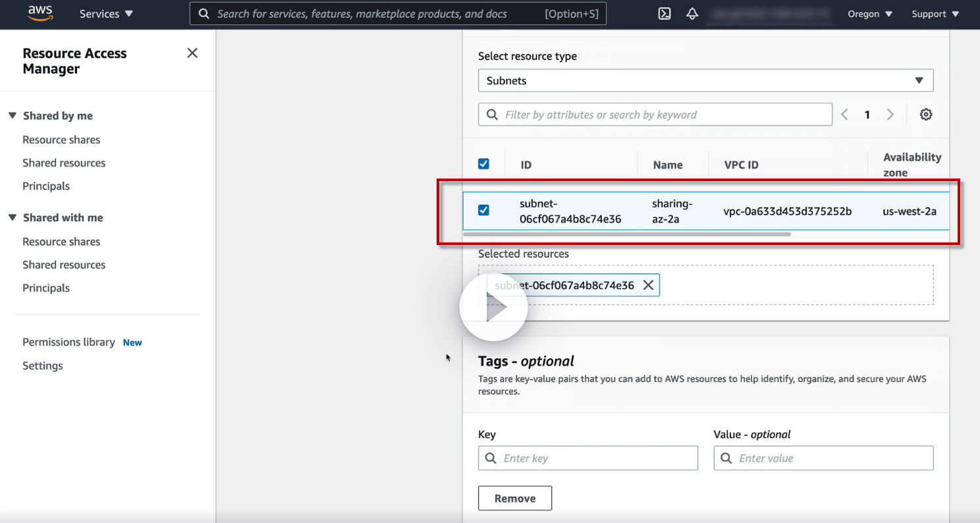Uncheck the sharing-az-2a subnet row checkbox
This screenshot has height=523, width=980.
coord(483,211)
